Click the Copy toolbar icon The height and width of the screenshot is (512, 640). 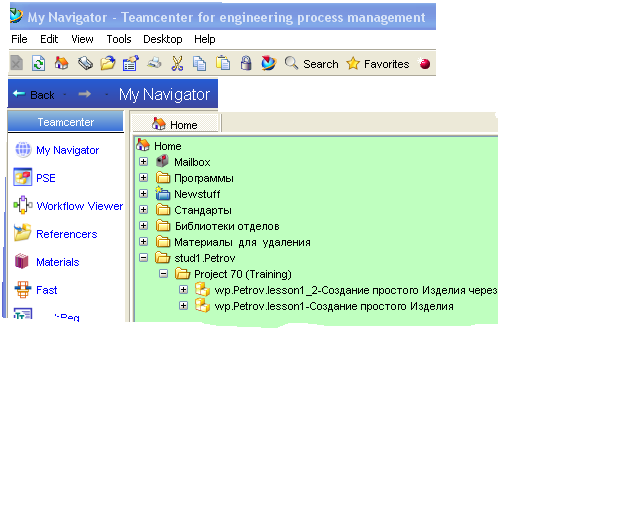click(200, 64)
